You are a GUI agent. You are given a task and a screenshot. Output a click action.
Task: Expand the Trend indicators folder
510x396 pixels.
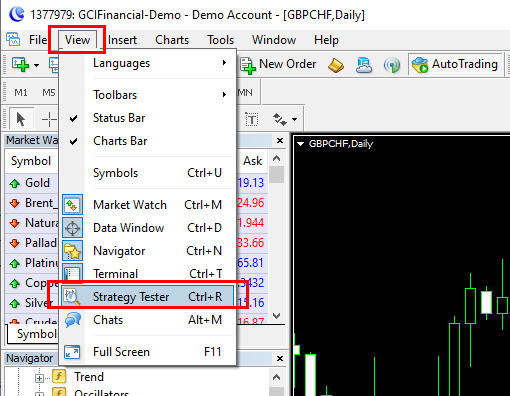point(39,378)
